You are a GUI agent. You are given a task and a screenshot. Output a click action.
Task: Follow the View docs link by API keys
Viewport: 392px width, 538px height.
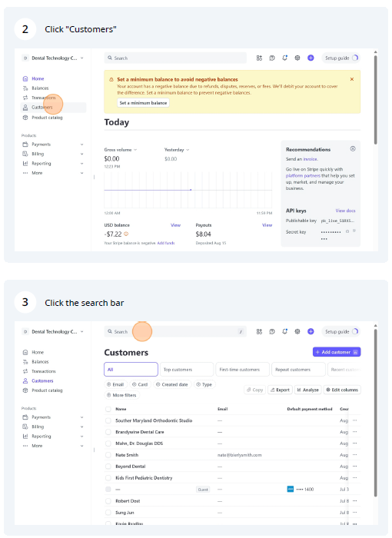tap(345, 211)
